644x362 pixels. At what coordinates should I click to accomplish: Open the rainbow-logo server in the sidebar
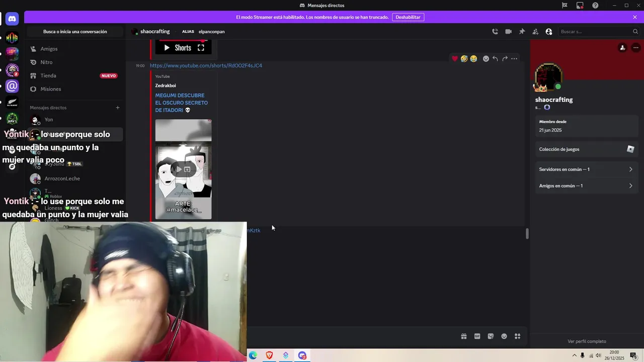pyautogui.click(x=12, y=38)
